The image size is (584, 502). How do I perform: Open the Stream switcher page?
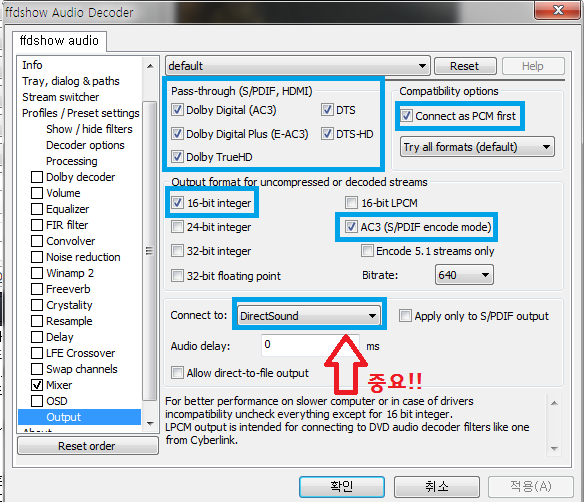click(60, 97)
